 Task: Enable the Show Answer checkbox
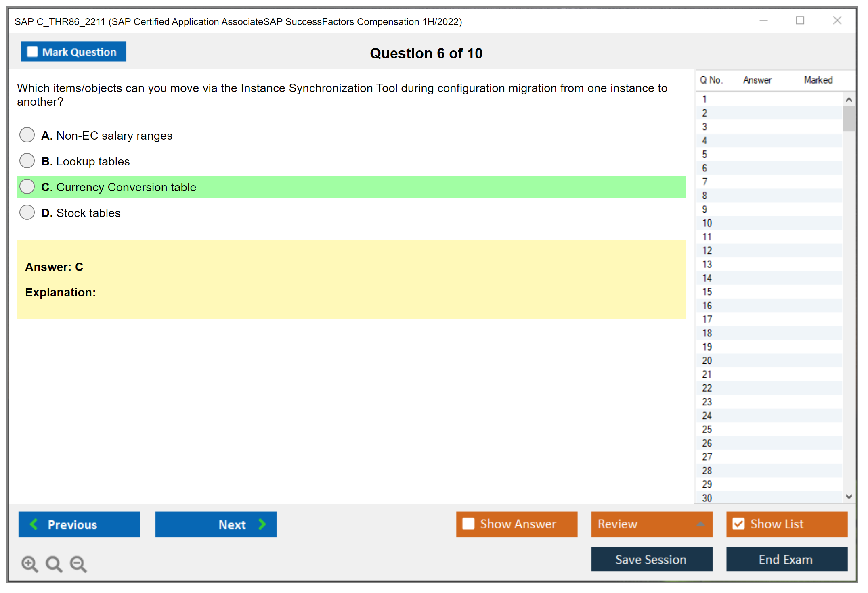tap(468, 524)
